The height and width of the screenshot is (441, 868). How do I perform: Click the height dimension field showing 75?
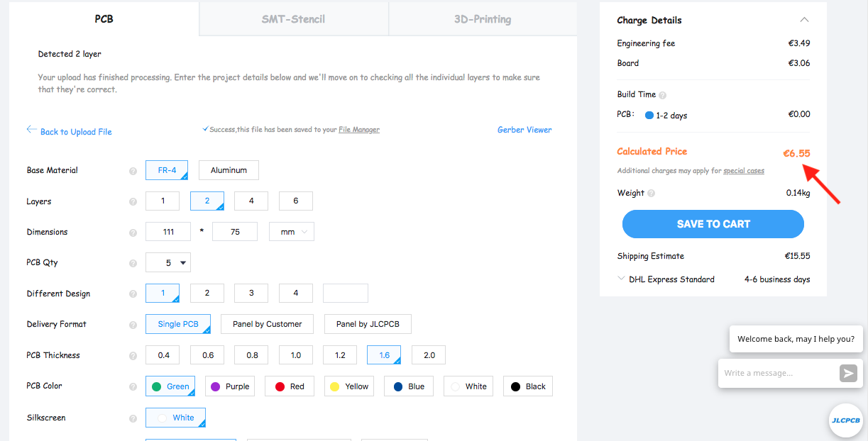[x=235, y=232]
